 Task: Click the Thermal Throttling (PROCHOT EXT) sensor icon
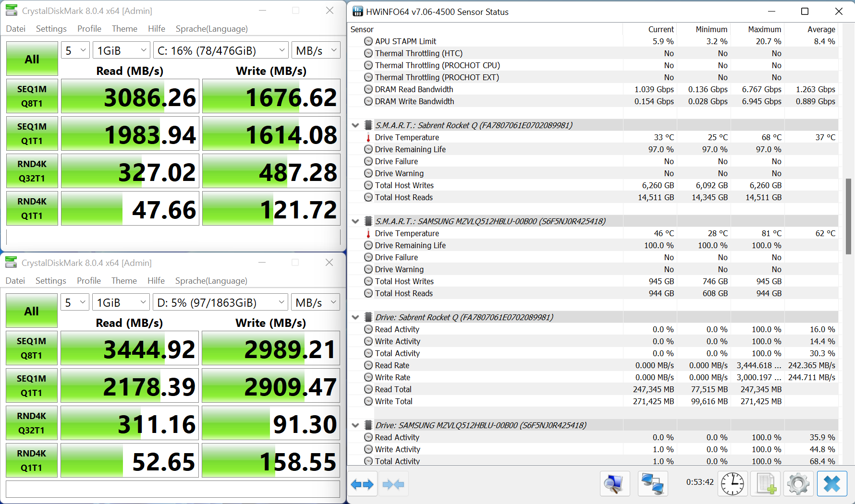pyautogui.click(x=368, y=77)
